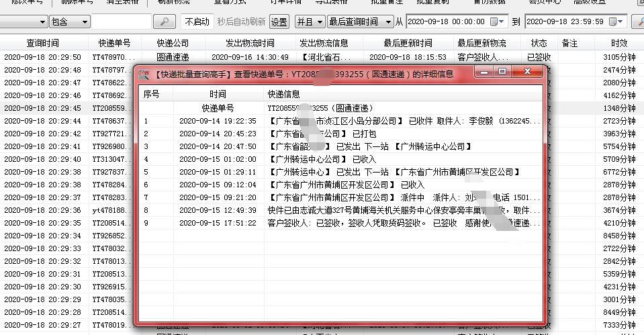Screen dimensions: 644x335
Task: Select dialog row 3 dated 2020-09-14 20:47:50
Action: (340, 146)
